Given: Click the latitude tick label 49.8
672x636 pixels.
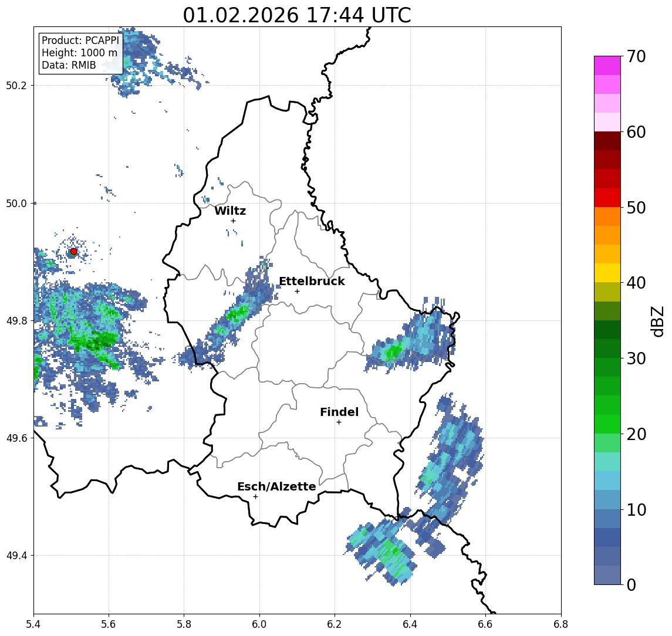Looking at the screenshot, I should coord(16,320).
